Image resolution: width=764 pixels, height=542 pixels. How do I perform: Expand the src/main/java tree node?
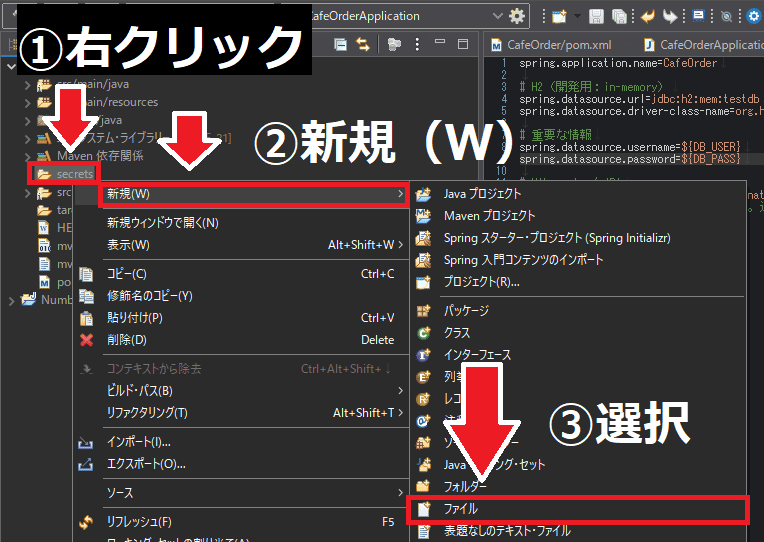(28, 84)
